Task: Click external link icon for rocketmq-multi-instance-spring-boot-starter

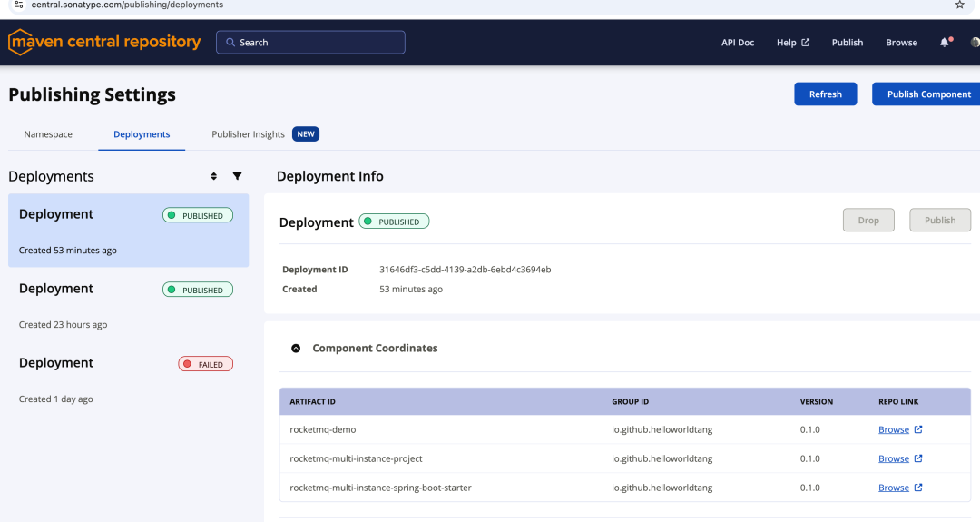Action: pos(918,488)
